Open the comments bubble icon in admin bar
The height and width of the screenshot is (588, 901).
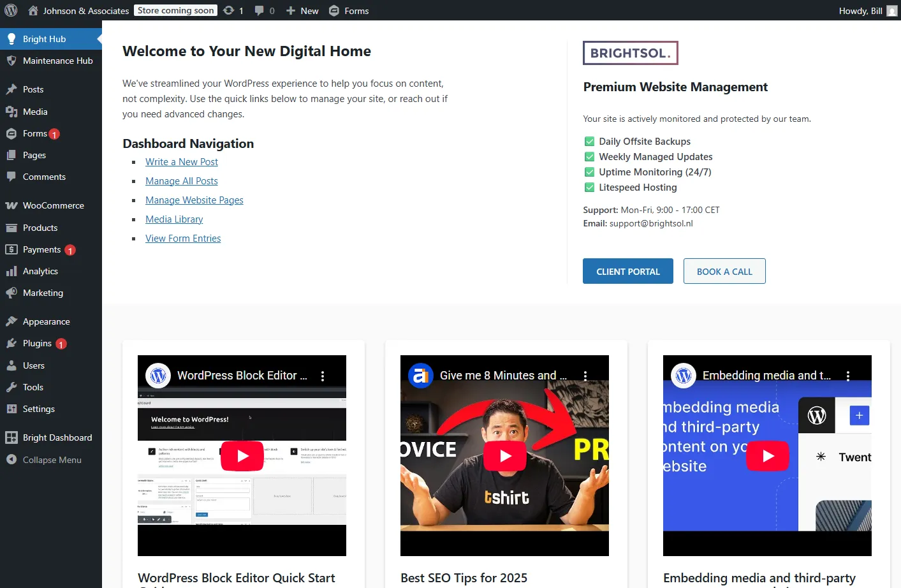(x=260, y=10)
